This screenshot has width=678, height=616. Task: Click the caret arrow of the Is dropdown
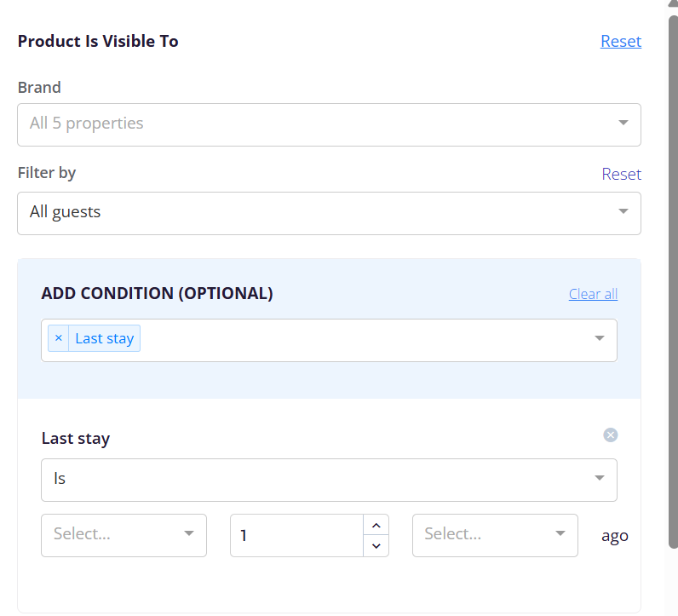point(600,478)
